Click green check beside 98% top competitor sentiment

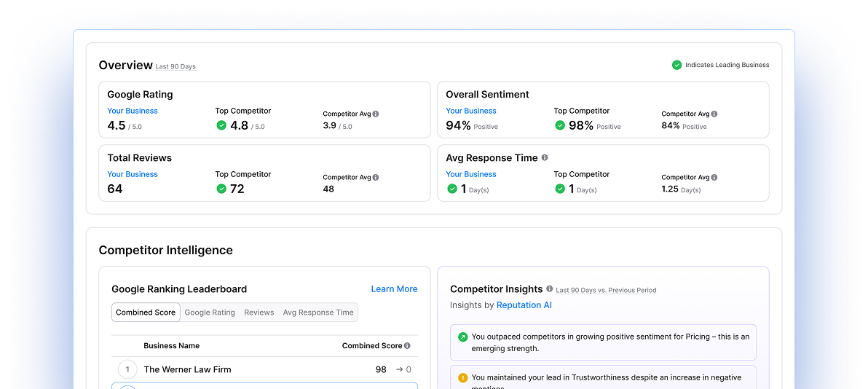point(560,125)
